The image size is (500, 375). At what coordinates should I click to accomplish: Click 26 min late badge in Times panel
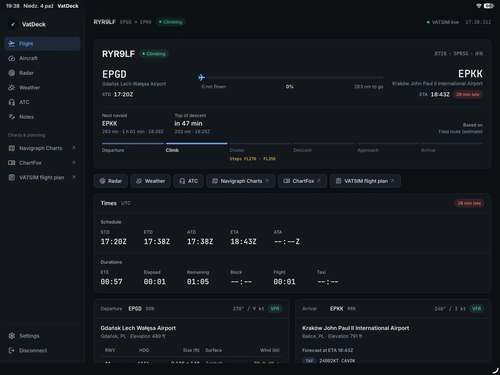click(469, 203)
